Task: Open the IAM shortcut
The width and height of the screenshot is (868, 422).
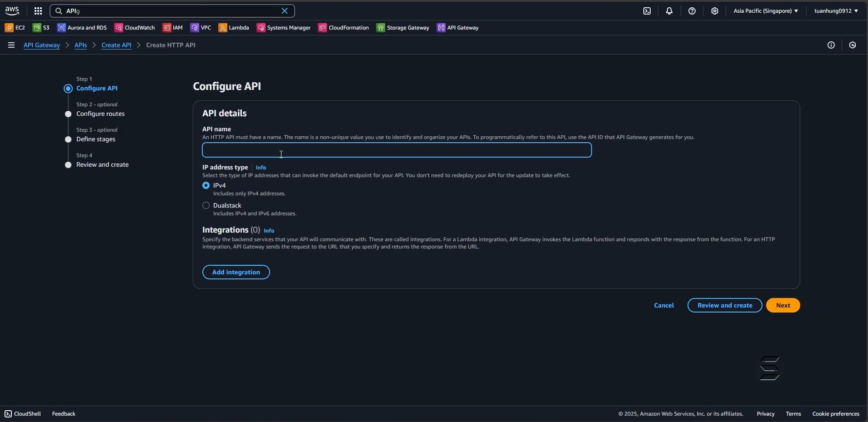Action: (173, 28)
